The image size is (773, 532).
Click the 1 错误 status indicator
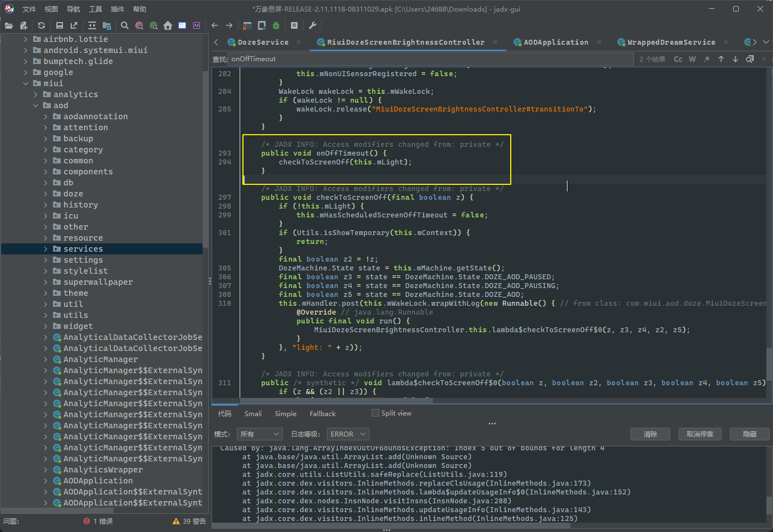[98, 521]
